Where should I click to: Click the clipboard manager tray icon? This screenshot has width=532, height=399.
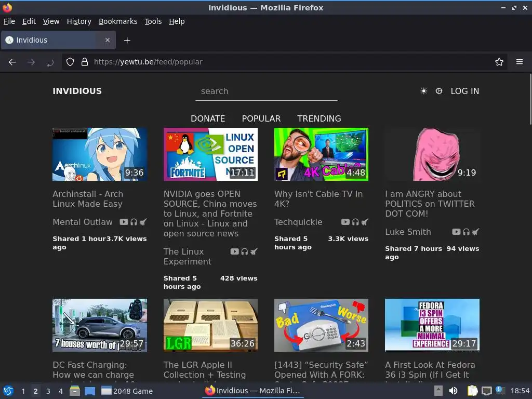coord(472,391)
